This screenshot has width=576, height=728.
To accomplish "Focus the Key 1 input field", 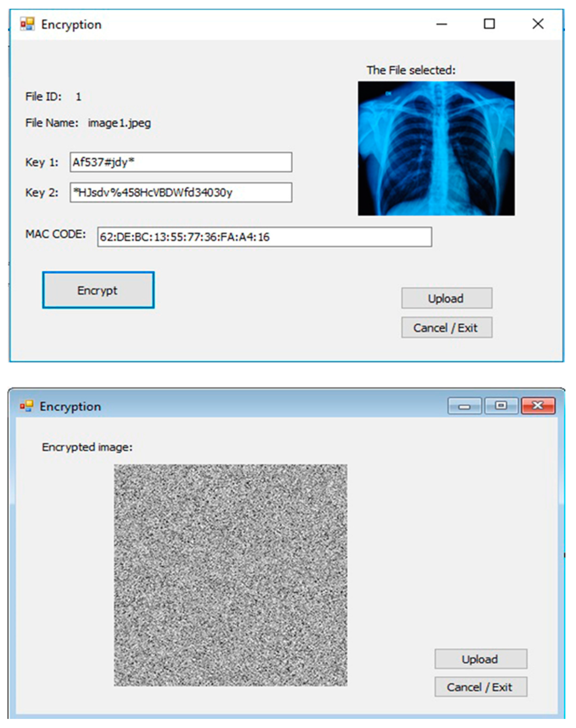I will 181,162.
